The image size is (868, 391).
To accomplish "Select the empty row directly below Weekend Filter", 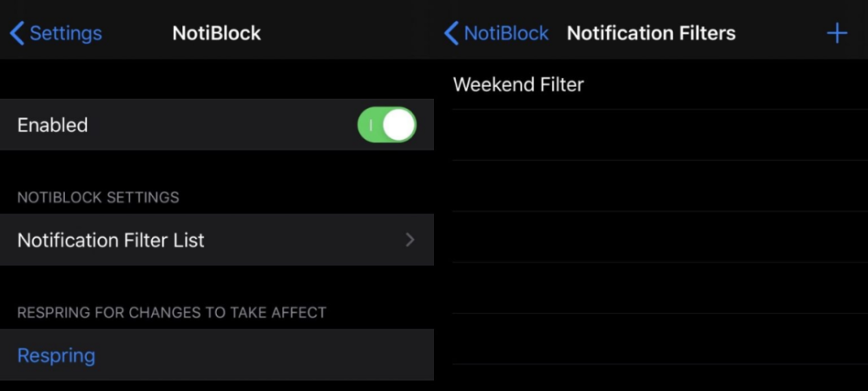I will tap(660, 136).
